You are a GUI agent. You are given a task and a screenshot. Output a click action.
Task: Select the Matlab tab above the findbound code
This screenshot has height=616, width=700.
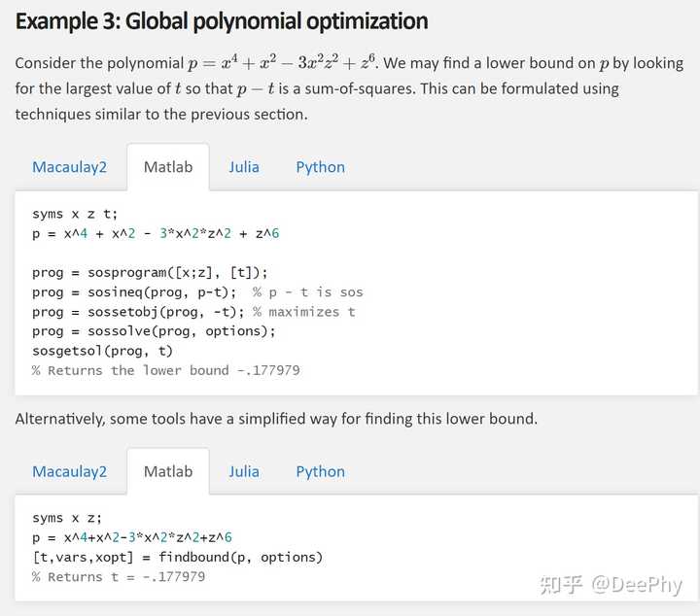168,471
